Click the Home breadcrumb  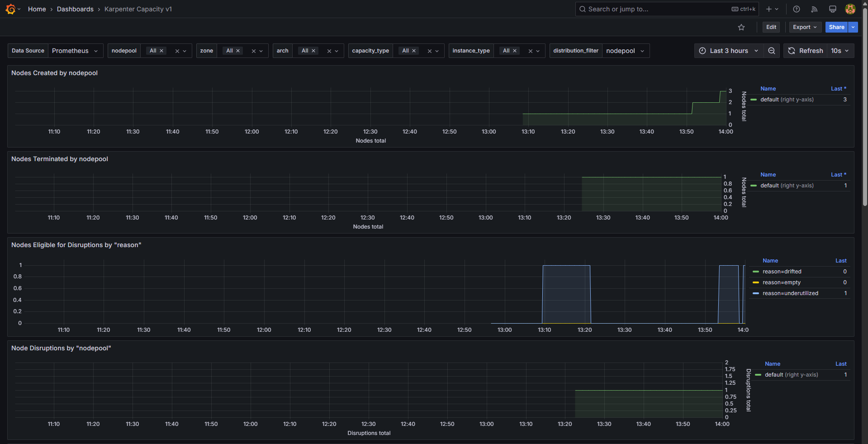pos(37,9)
